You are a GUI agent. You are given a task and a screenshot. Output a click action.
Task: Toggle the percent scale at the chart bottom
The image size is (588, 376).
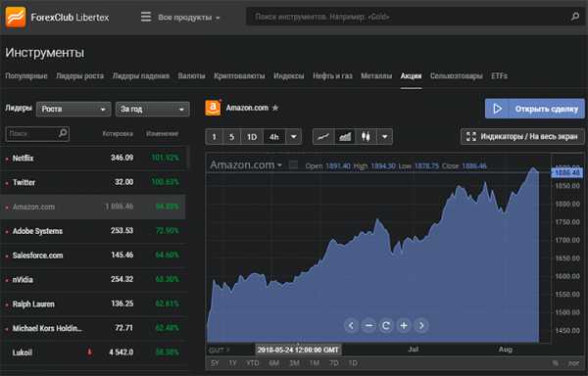click(x=555, y=363)
